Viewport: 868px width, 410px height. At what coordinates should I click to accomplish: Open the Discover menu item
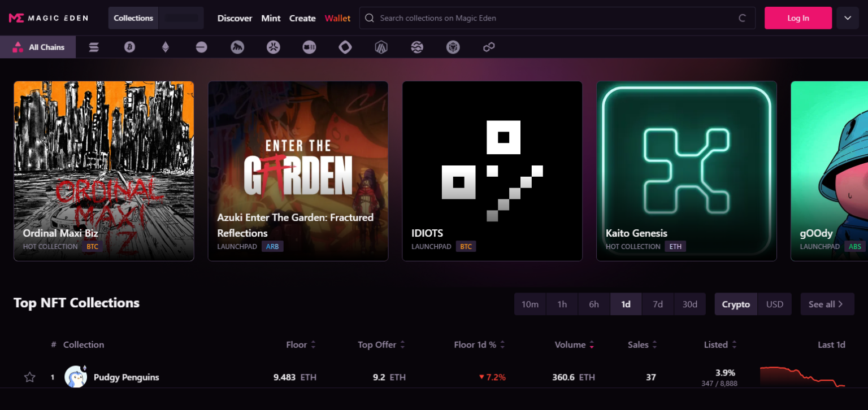235,18
